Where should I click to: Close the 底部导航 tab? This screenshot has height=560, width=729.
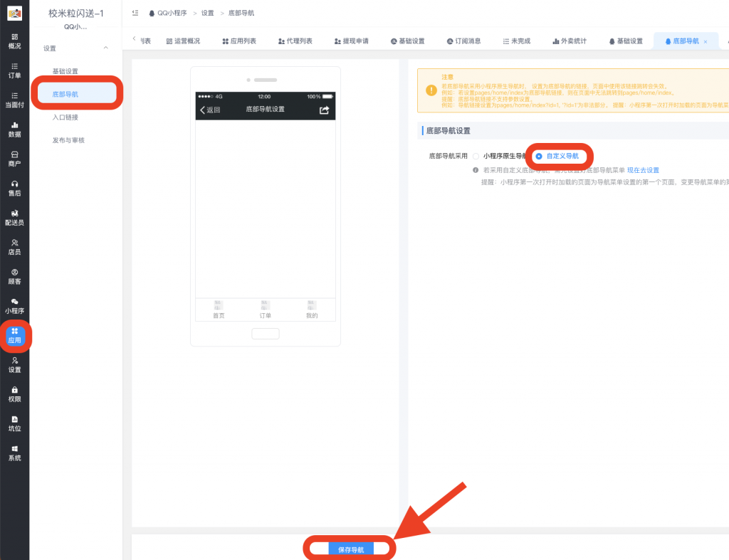tap(705, 41)
